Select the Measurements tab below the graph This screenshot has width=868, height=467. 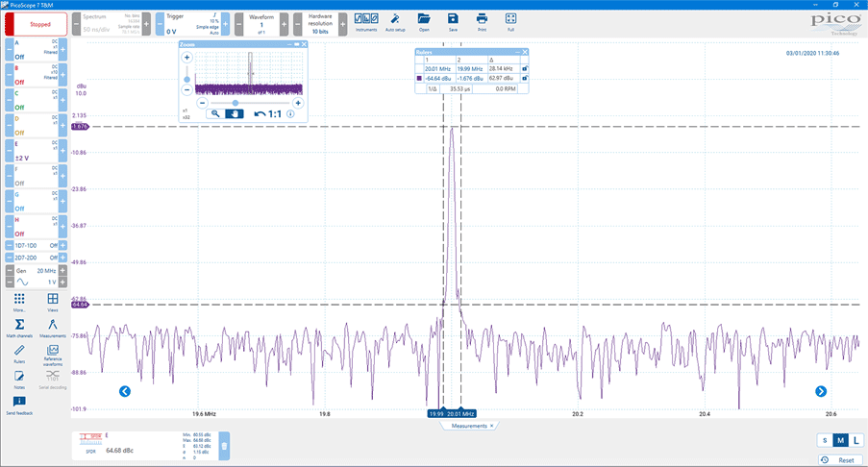coord(471,426)
